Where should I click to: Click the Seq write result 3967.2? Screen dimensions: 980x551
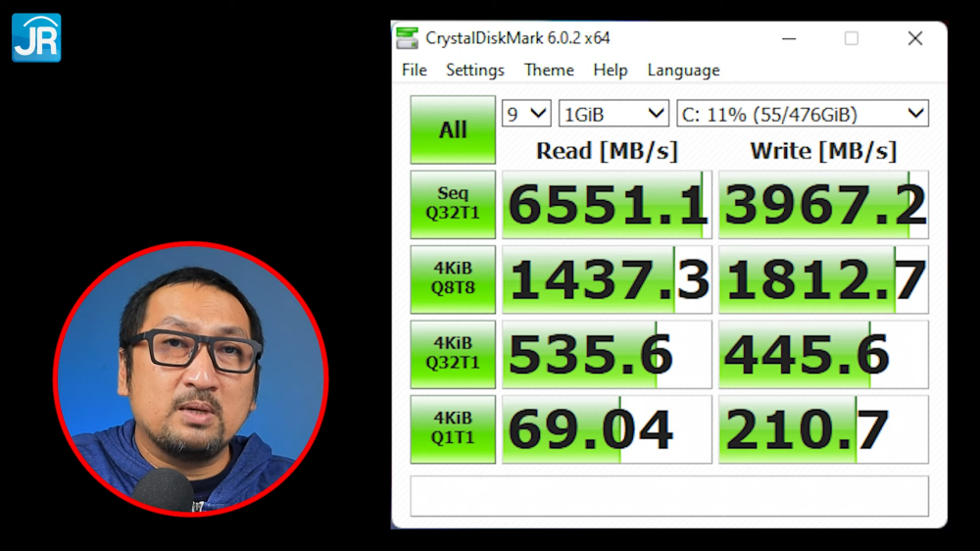point(823,205)
